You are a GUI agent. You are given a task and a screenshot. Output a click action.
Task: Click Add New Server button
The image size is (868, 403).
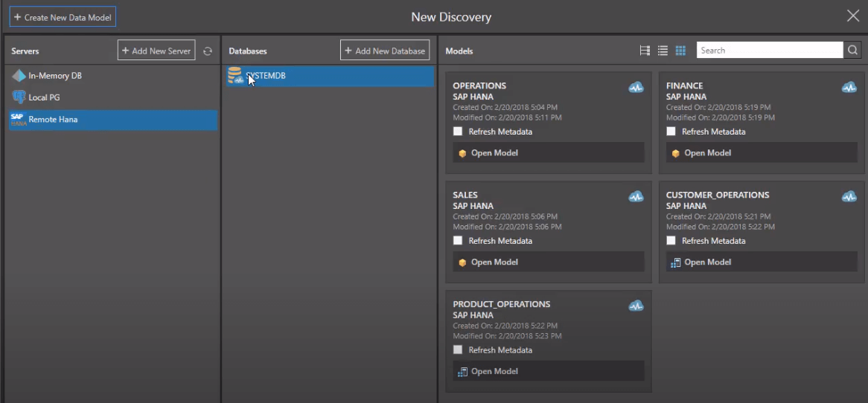coord(156,51)
